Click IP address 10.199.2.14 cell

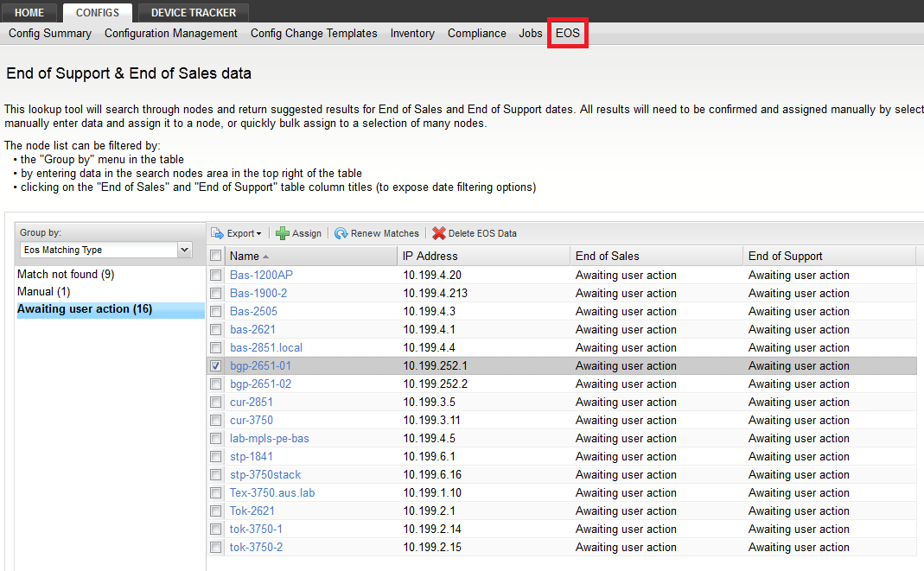click(432, 530)
